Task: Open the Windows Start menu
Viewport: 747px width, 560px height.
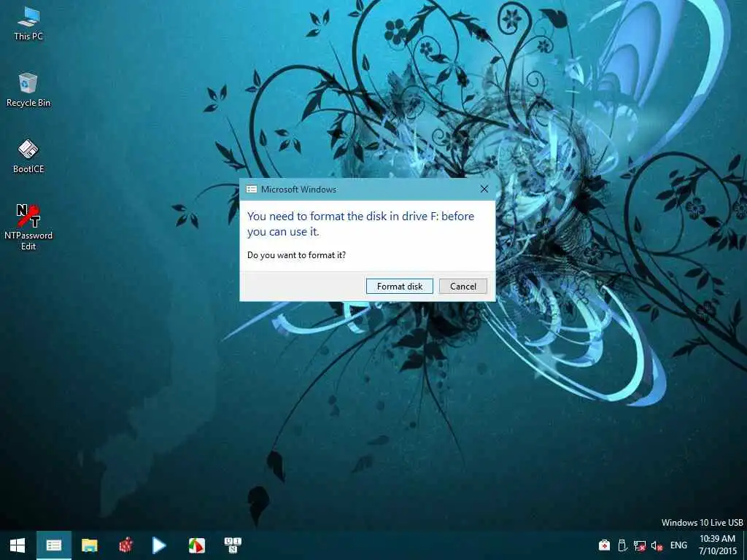Action: (18, 545)
